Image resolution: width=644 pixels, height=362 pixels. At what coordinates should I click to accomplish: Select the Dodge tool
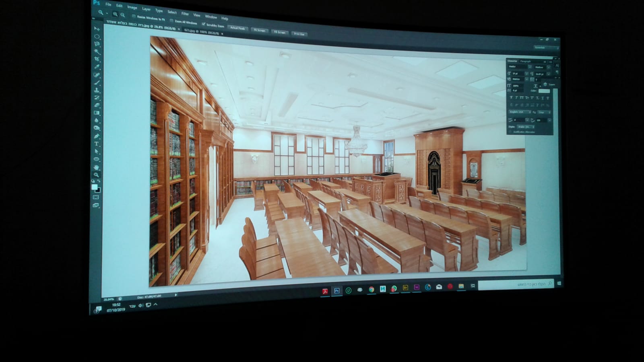(97, 128)
